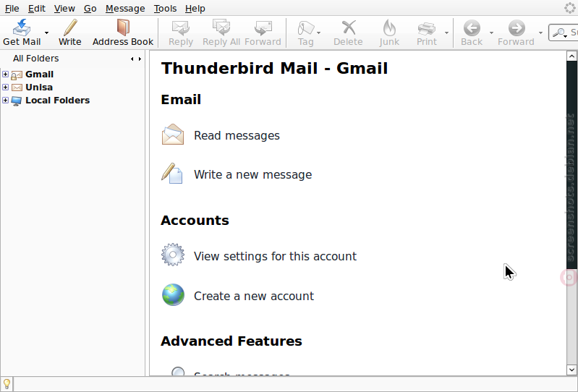Click the search magnifier icon
The width and height of the screenshot is (578, 392).
pos(560,33)
